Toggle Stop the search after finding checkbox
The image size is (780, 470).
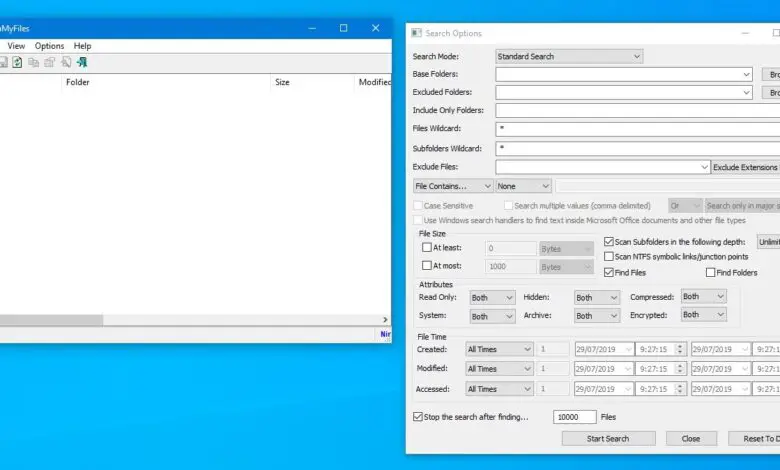[x=418, y=417]
